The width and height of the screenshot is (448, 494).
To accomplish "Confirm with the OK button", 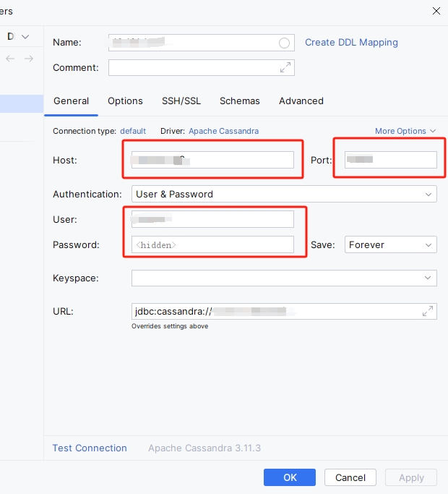I will point(290,477).
